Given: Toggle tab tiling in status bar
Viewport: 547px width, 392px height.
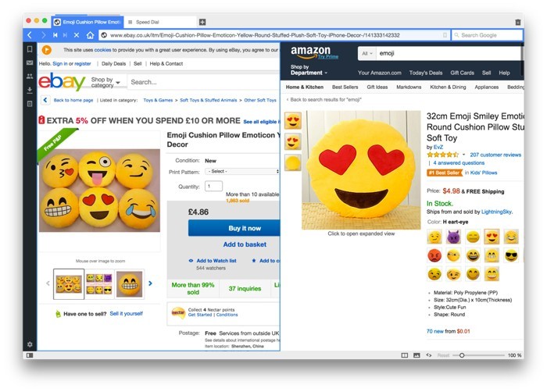Looking at the screenshot, I should (x=404, y=355).
